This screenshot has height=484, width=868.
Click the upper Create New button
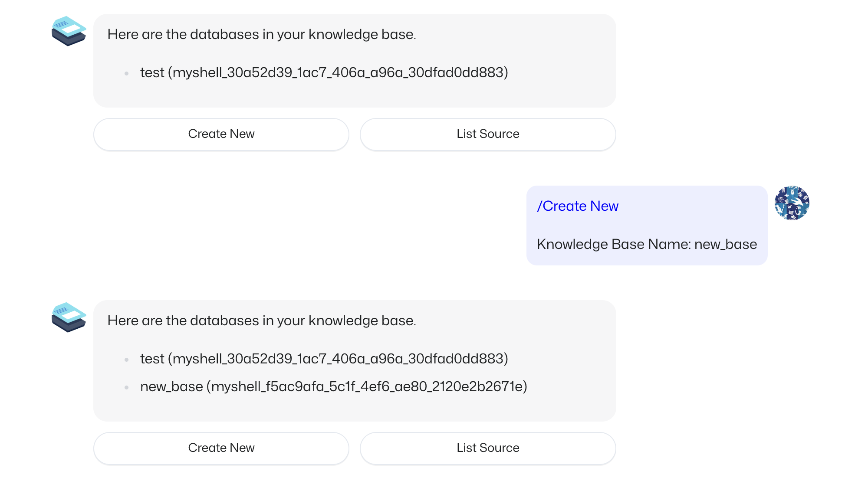pyautogui.click(x=221, y=134)
